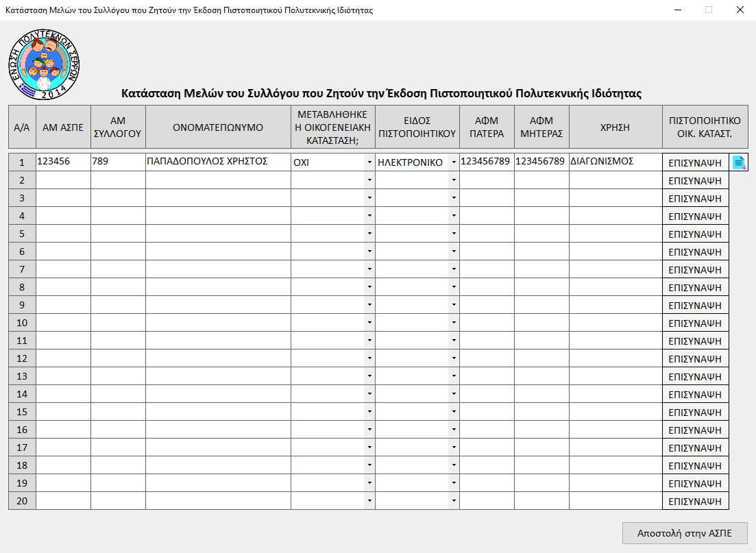The height and width of the screenshot is (553, 756).
Task: Click the ΑΦΜ ΜΗΤΕΡΑΣ column header
Action: click(541, 127)
